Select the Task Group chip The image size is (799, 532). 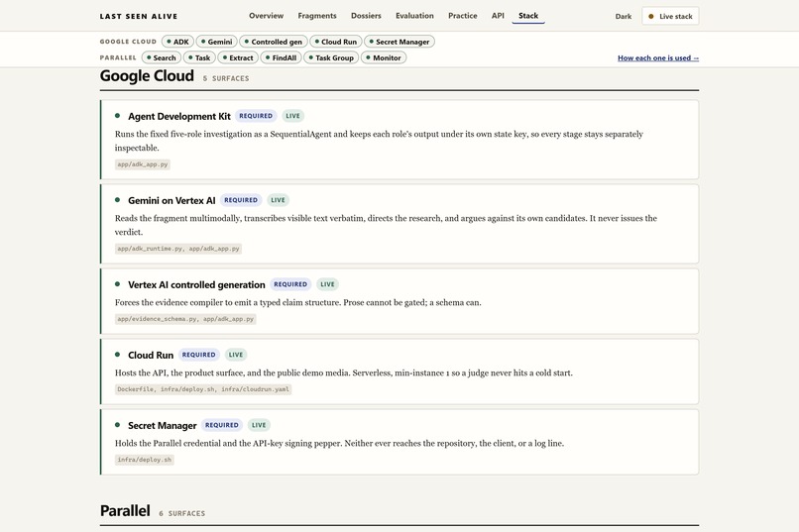pyautogui.click(x=331, y=57)
